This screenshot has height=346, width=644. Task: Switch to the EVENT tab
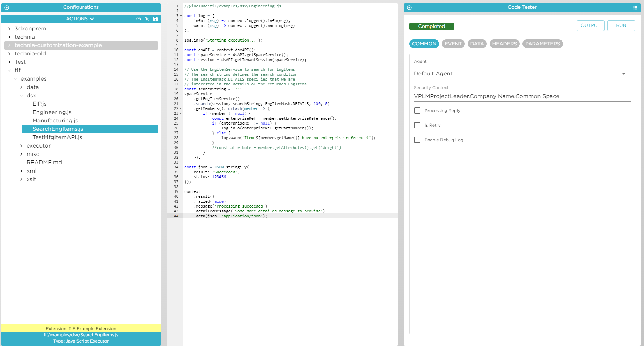pos(453,44)
